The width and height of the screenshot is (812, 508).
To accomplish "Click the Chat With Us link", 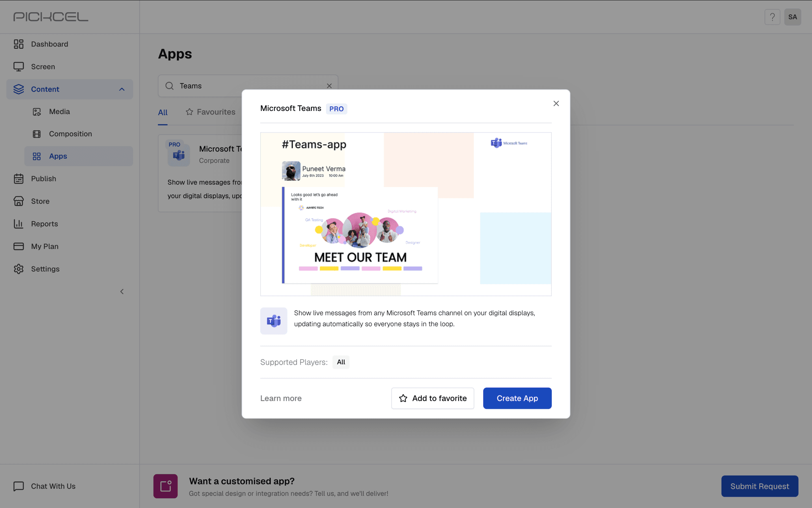I will [x=53, y=486].
